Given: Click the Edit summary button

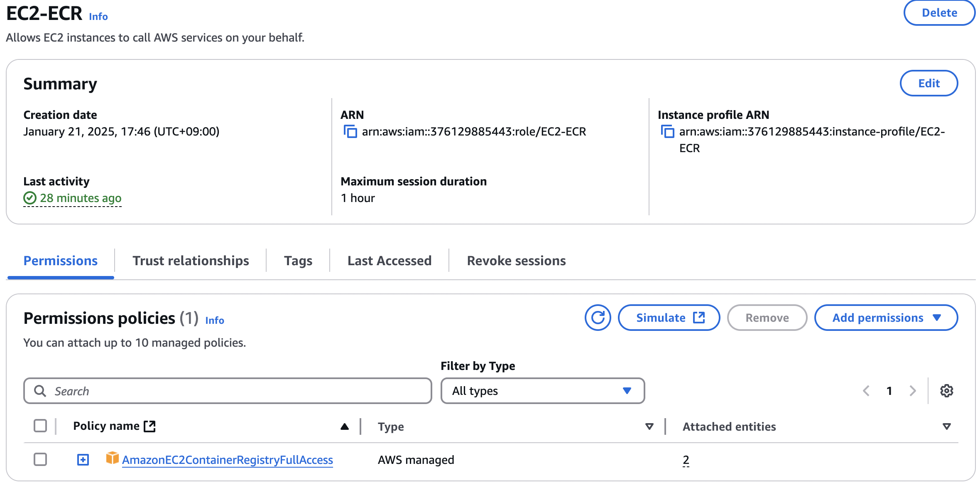Looking at the screenshot, I should [929, 84].
